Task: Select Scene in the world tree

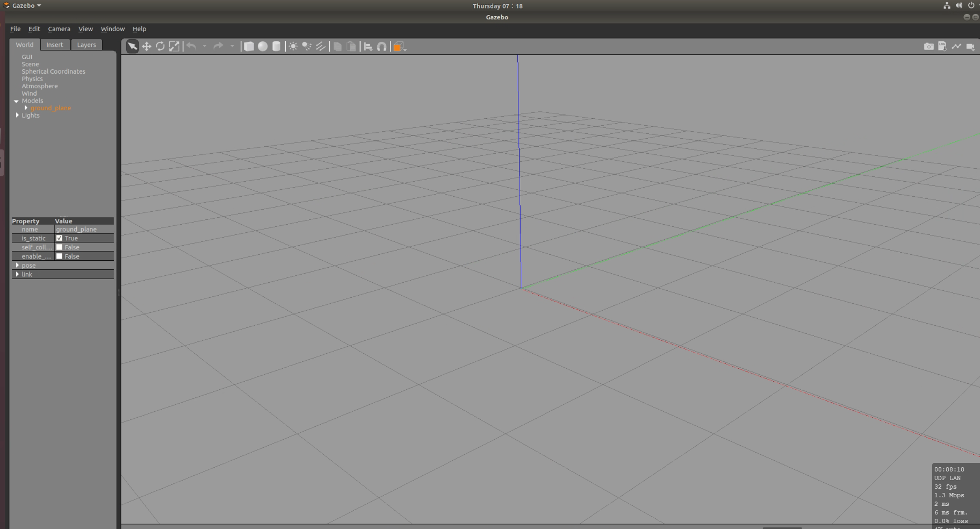Action: click(x=30, y=64)
